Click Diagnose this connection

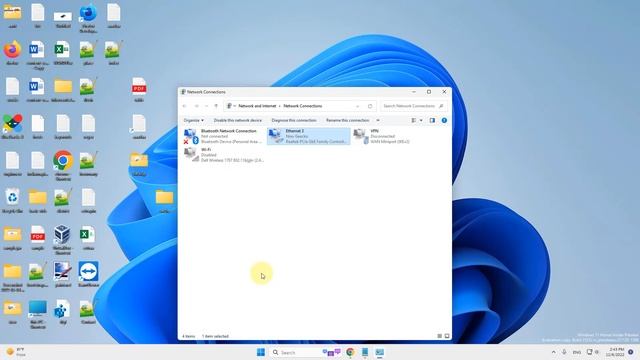pyautogui.click(x=294, y=120)
